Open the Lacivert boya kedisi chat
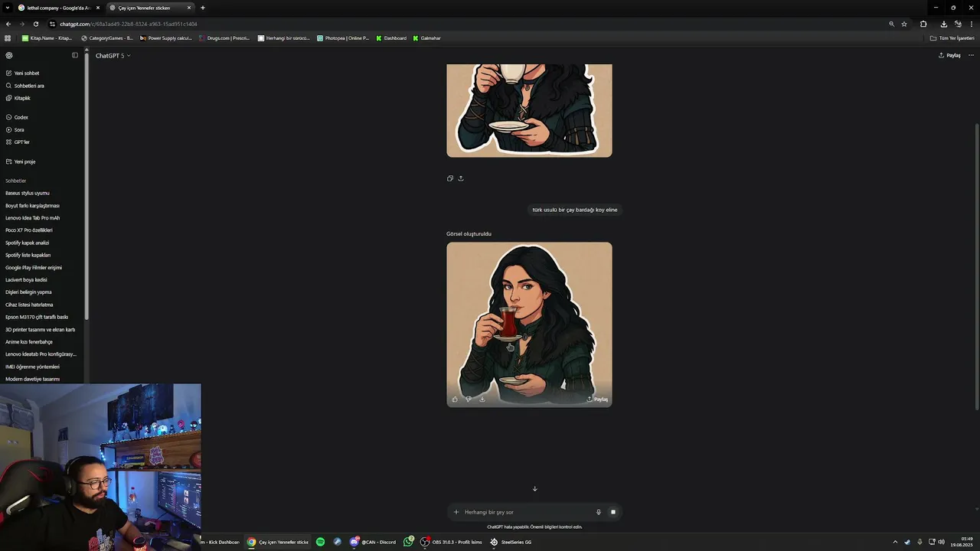The height and width of the screenshot is (551, 980). point(26,279)
